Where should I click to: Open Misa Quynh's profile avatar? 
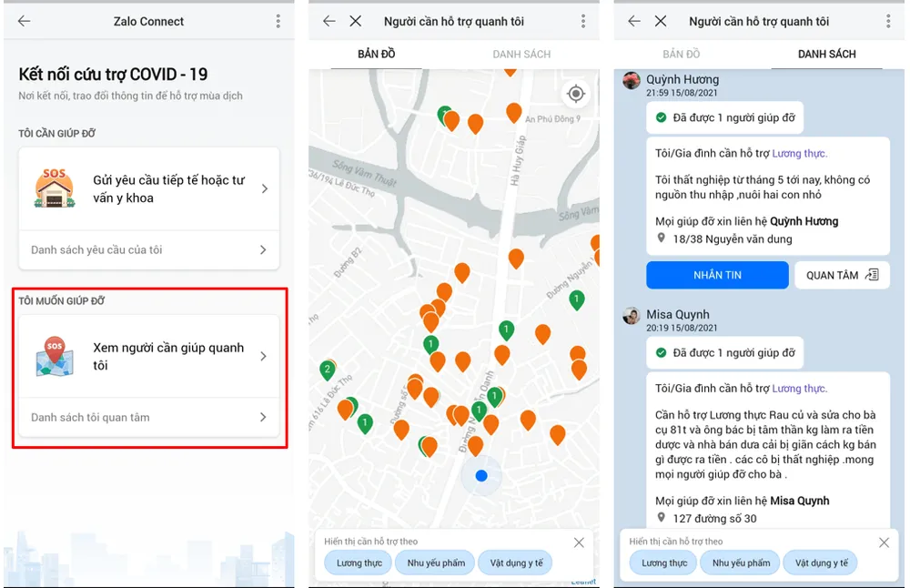pos(632,316)
